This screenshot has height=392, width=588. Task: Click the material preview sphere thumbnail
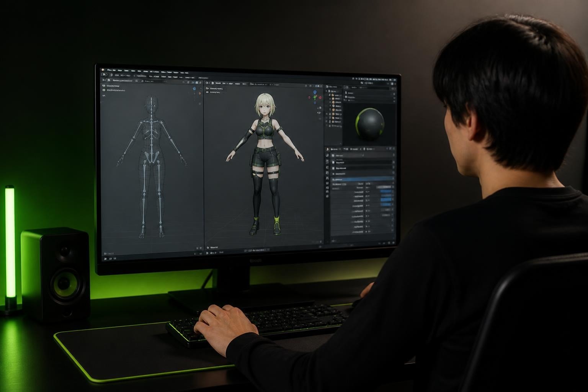tap(369, 123)
